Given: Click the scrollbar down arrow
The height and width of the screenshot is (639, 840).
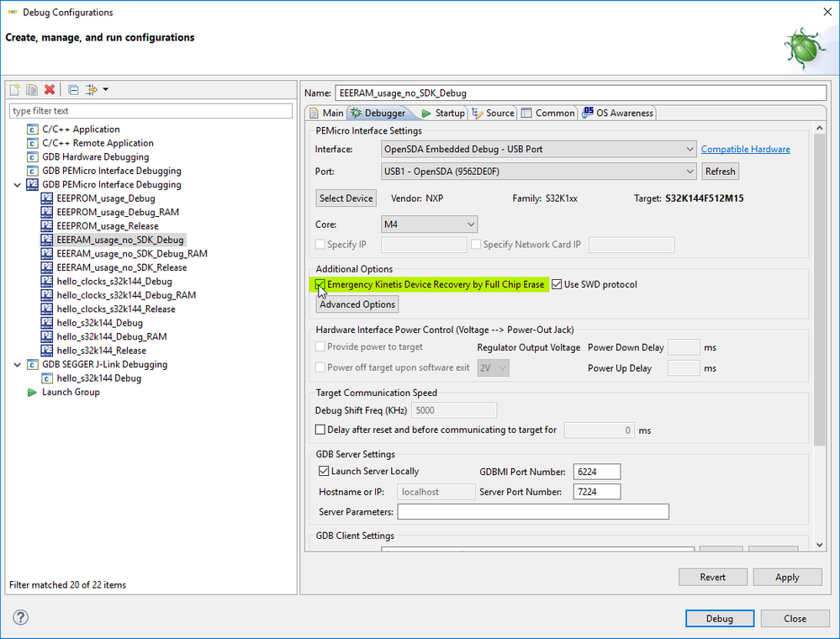Looking at the screenshot, I should coord(819,545).
